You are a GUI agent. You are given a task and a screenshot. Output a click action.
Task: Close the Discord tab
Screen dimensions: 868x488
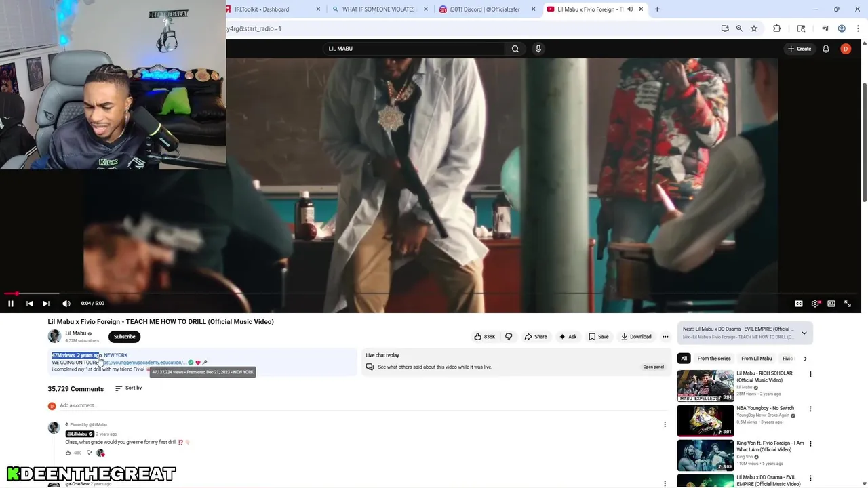point(533,9)
